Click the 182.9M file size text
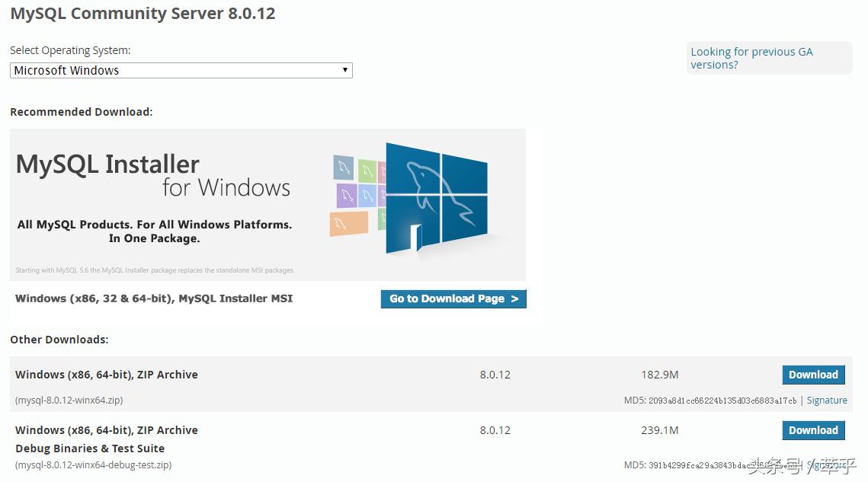Viewport: 868px width, 482px height. click(658, 375)
